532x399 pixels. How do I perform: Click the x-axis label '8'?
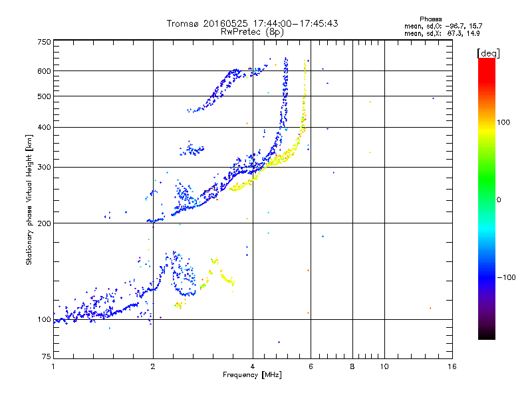[352, 366]
